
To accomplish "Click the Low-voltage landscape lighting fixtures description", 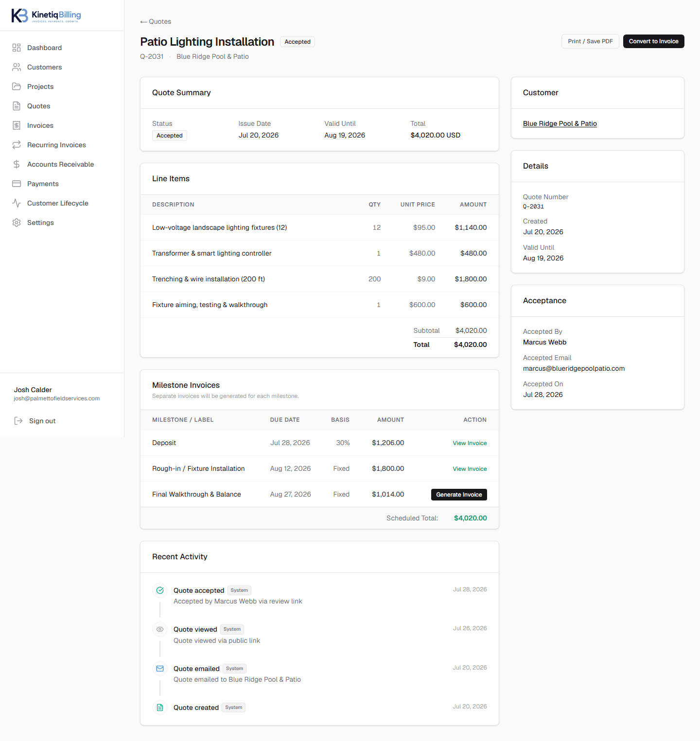I will [220, 227].
